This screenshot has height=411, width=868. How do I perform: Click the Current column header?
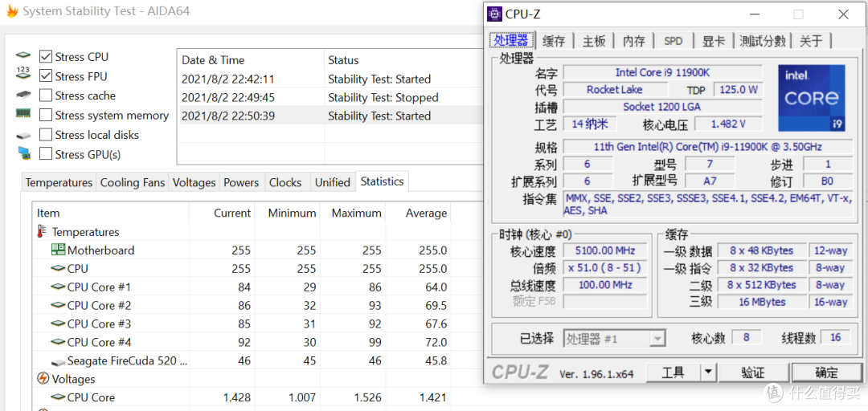pos(222,213)
